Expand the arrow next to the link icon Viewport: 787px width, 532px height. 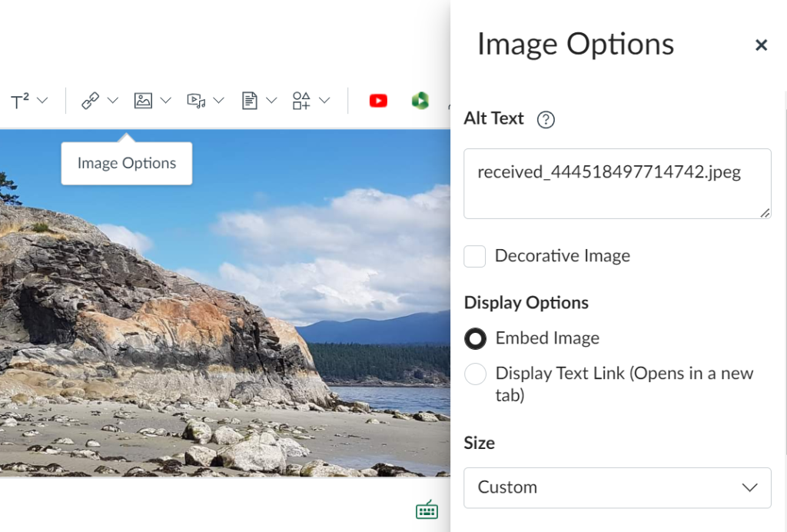click(x=113, y=101)
